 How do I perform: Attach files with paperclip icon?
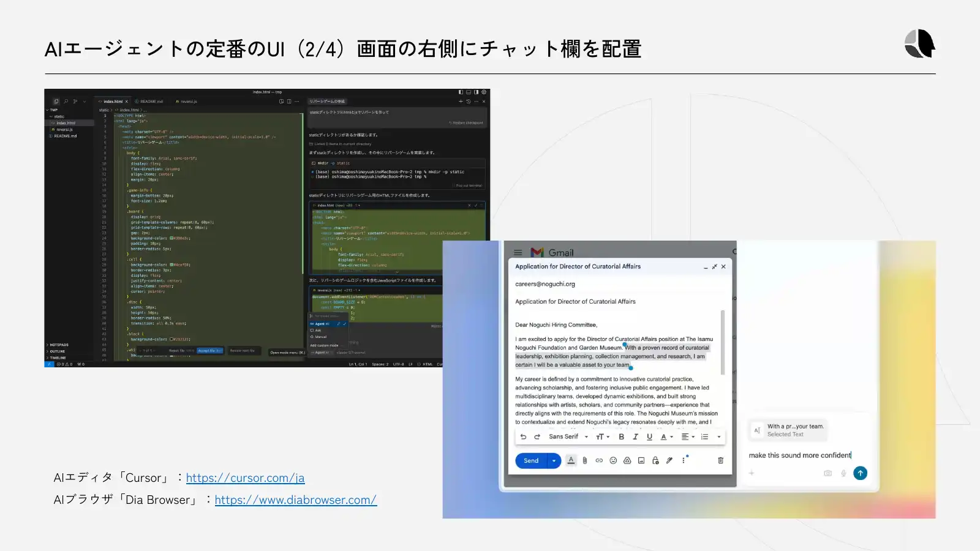click(585, 460)
